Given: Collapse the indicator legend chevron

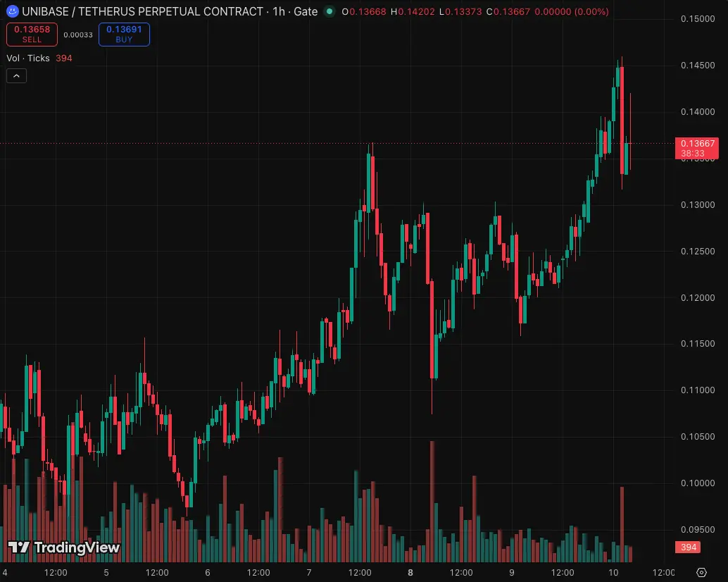Looking at the screenshot, I should [x=17, y=75].
